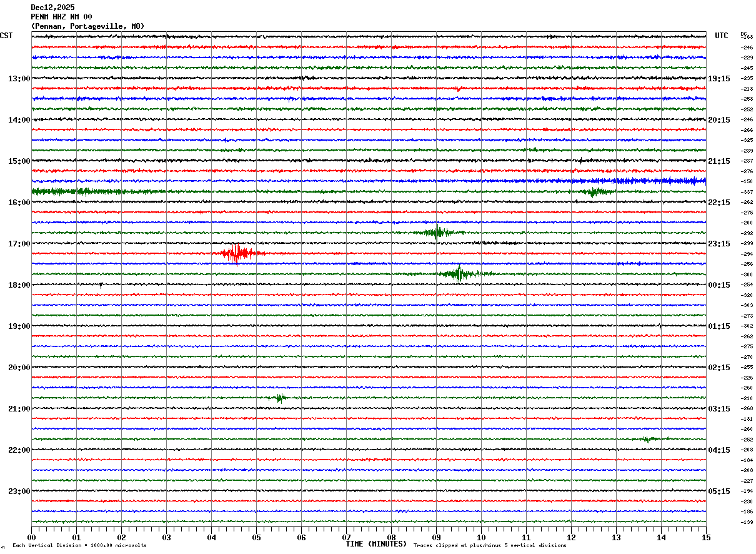Click the 19:15 UTC time label

[719, 79]
